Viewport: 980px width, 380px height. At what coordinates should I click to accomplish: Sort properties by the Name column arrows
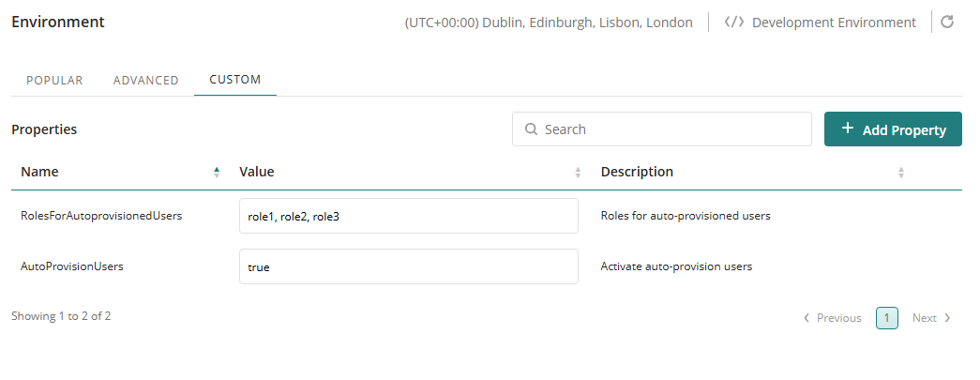217,173
